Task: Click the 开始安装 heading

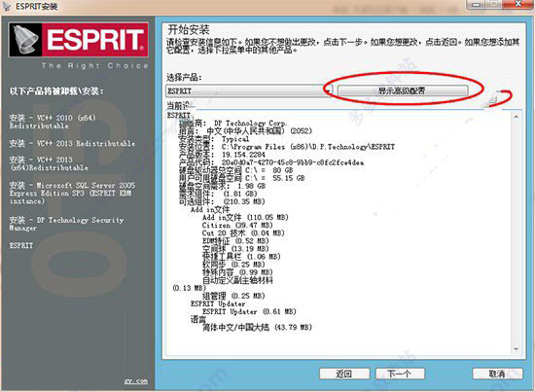Action: 189,30
